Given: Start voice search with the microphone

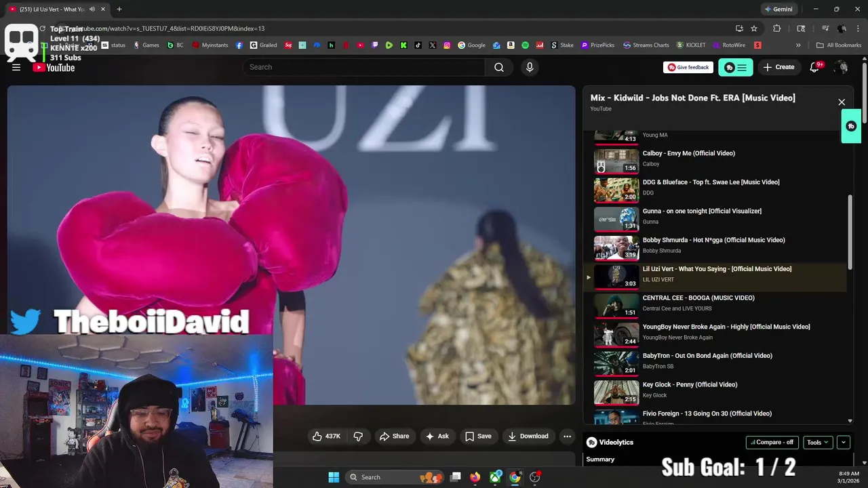Looking at the screenshot, I should [530, 67].
